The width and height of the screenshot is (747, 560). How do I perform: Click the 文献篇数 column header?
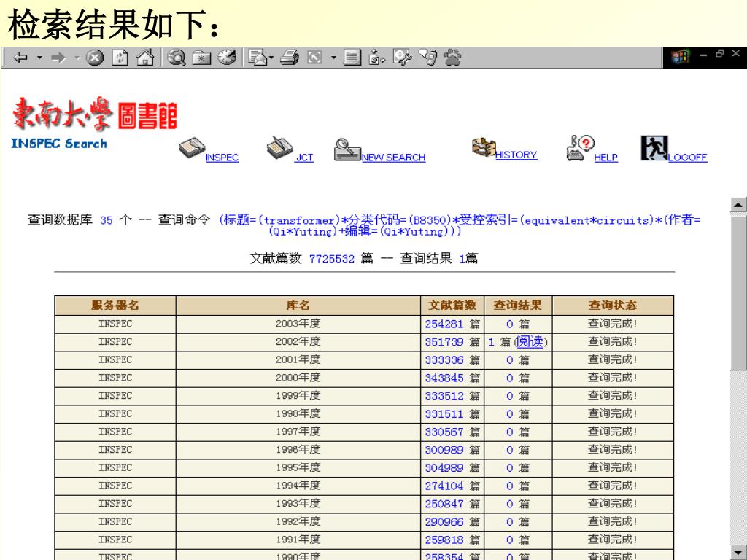[x=452, y=306]
